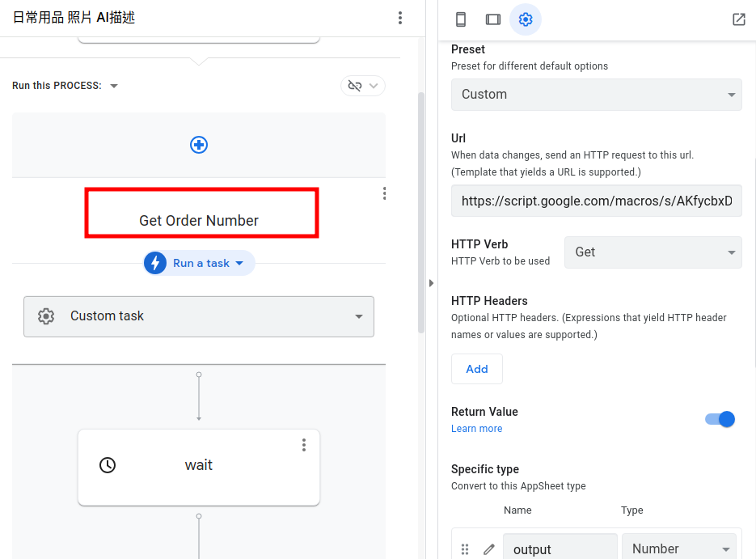This screenshot has width=756, height=559.
Task: Open the Run this PROCESS dropdown
Action: 114,86
